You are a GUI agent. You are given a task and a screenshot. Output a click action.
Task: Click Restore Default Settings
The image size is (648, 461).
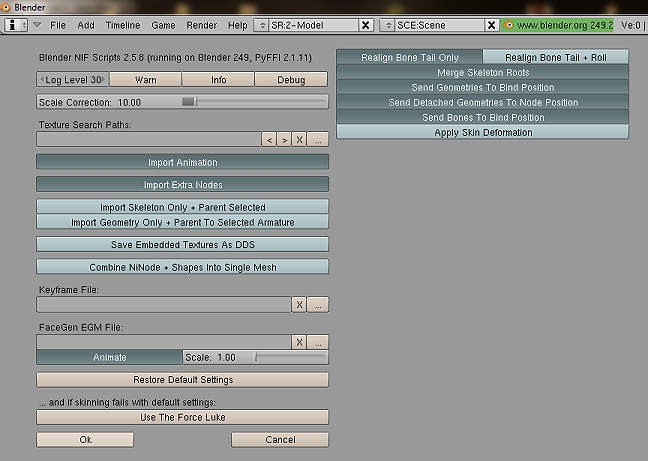(183, 380)
